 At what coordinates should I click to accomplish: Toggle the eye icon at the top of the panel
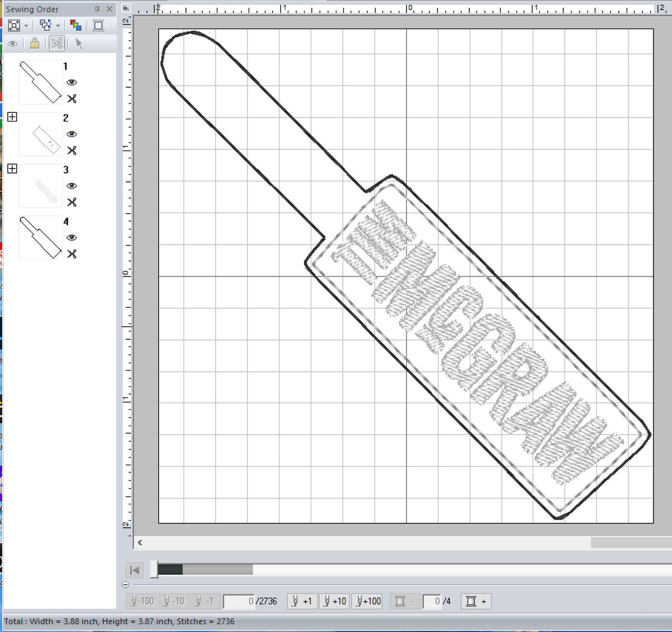[x=13, y=43]
